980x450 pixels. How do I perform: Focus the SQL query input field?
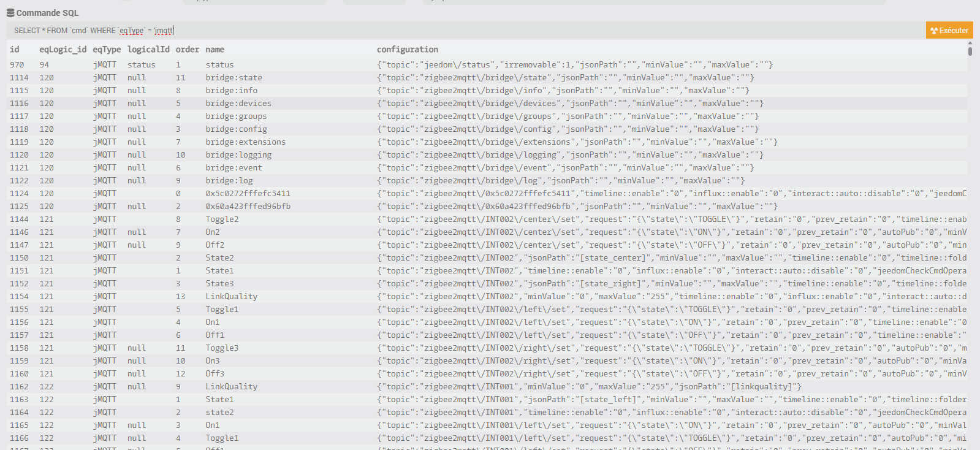466,30
